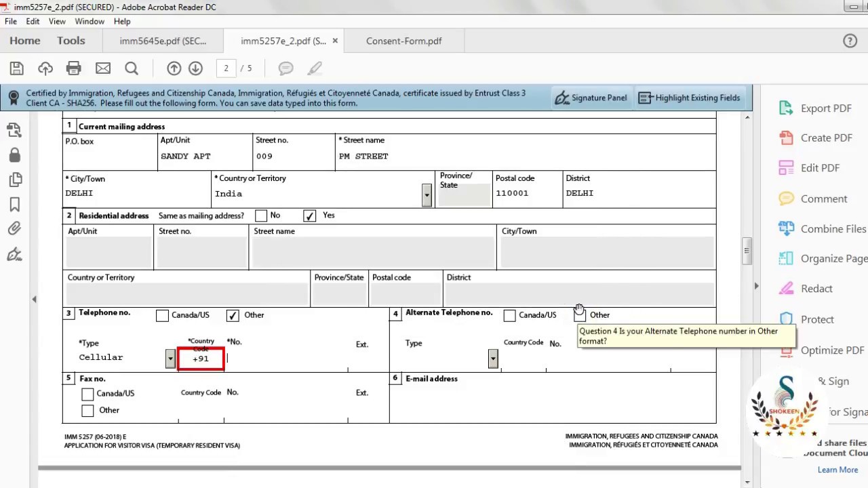Open Organize Pages tool
This screenshot has width=868, height=488.
click(x=823, y=258)
